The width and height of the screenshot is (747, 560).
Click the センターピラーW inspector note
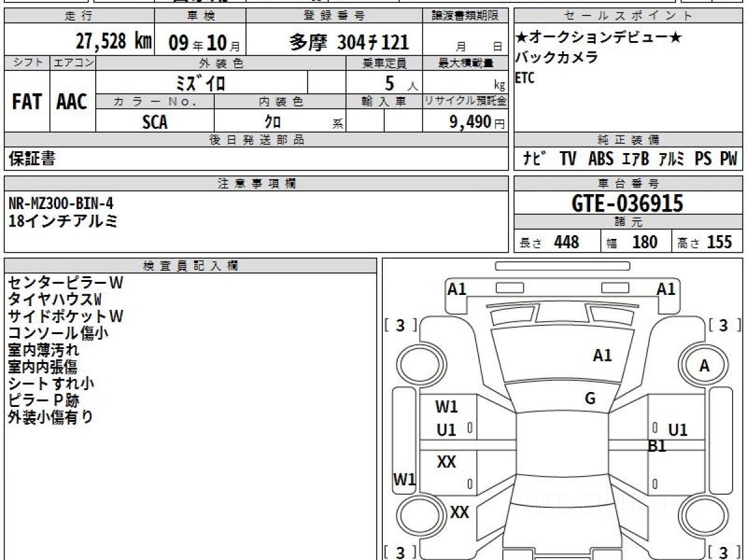(x=65, y=283)
